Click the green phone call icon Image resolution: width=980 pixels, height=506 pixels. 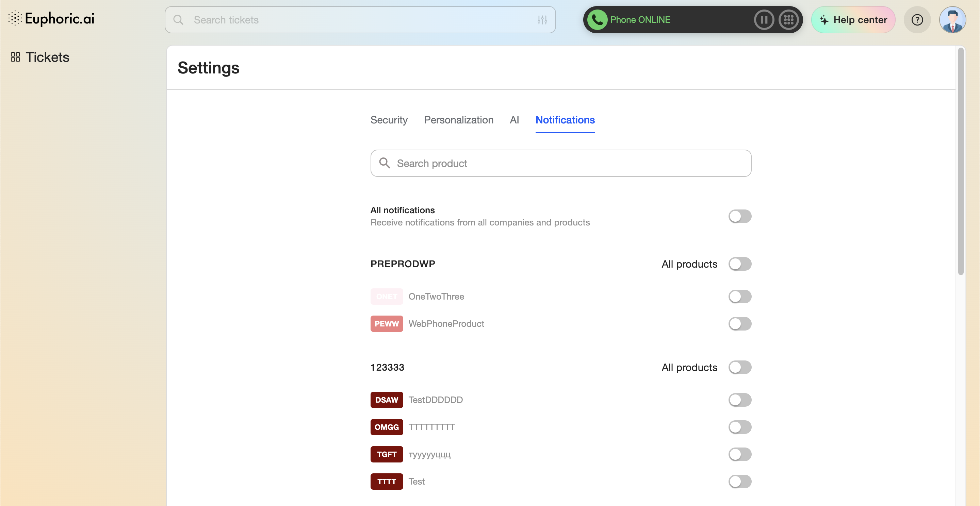597,20
